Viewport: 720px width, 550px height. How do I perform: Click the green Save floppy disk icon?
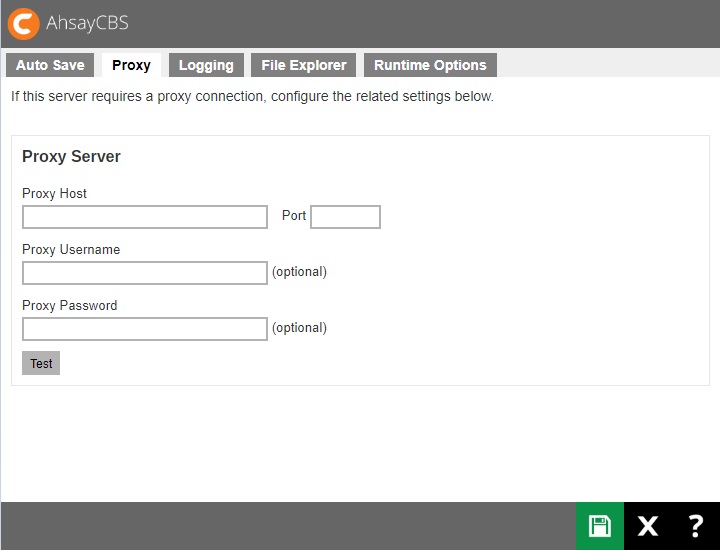(600, 526)
